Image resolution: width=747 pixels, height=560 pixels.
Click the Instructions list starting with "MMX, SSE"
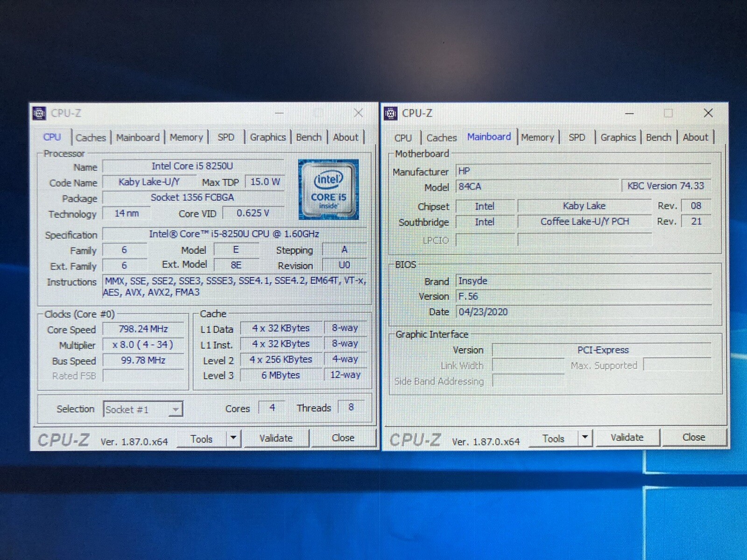(x=235, y=287)
